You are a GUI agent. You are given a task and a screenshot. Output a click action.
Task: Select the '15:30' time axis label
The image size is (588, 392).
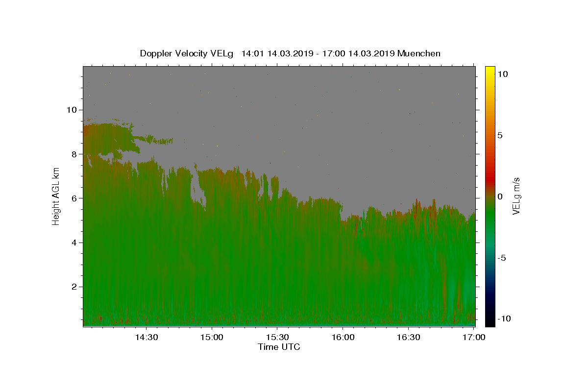coord(277,338)
